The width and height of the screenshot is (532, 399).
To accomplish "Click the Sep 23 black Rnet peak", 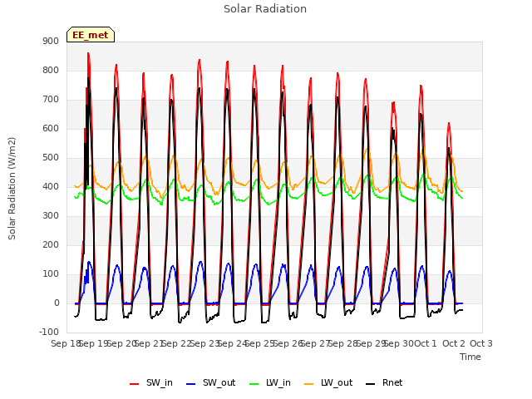I will (199, 89).
